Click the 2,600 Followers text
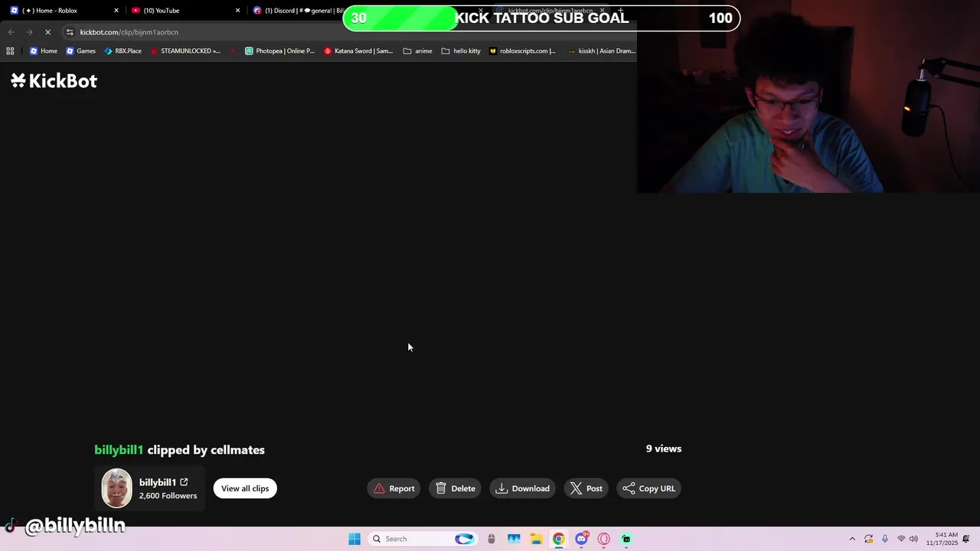980x551 pixels. click(168, 496)
